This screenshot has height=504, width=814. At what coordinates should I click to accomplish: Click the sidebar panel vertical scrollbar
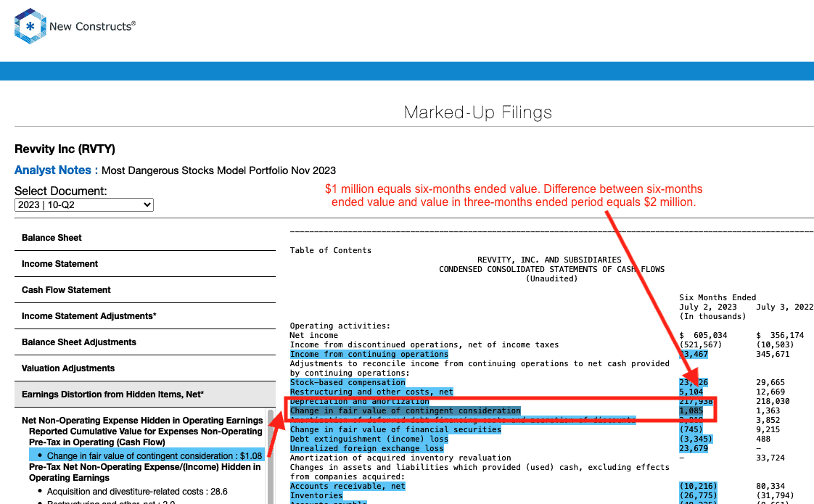coord(271,457)
